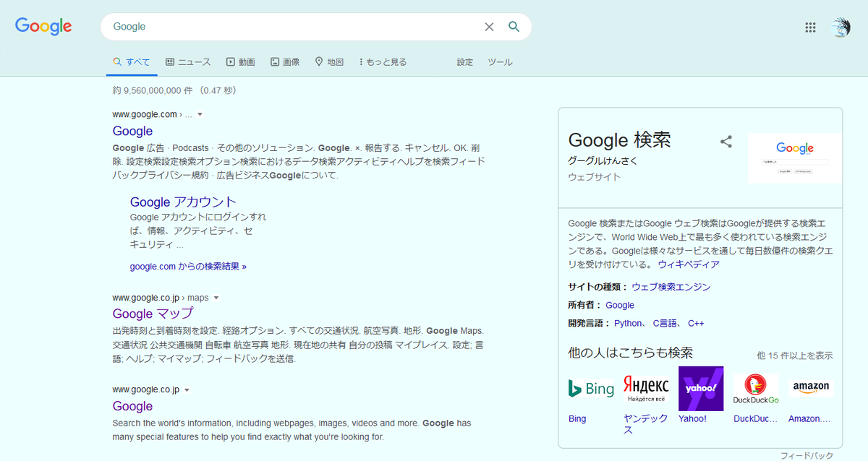Click the www.google.co.jp › maps URL text

coord(160,298)
